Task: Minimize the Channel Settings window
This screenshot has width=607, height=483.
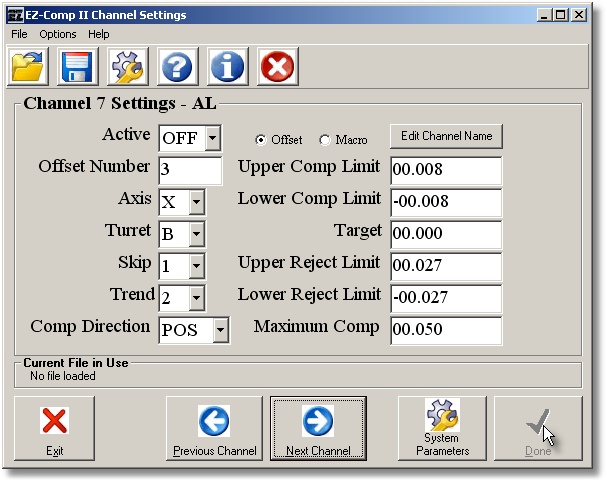Action: [x=544, y=15]
